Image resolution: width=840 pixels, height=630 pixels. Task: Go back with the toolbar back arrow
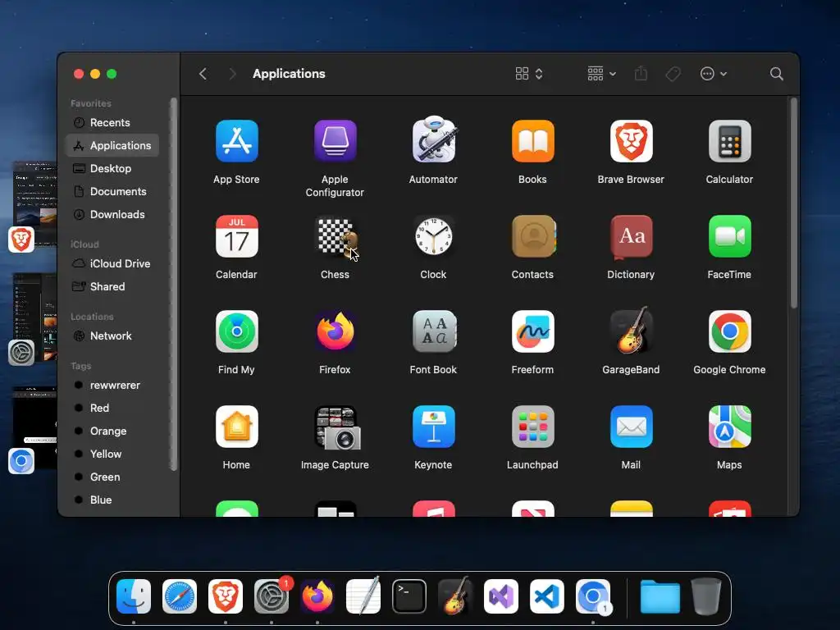203,74
